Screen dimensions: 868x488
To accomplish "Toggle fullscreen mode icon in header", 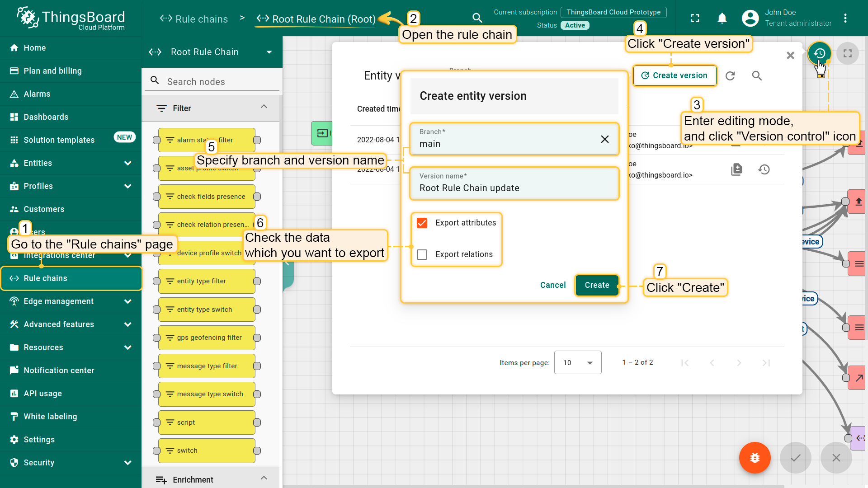I will coord(695,18).
